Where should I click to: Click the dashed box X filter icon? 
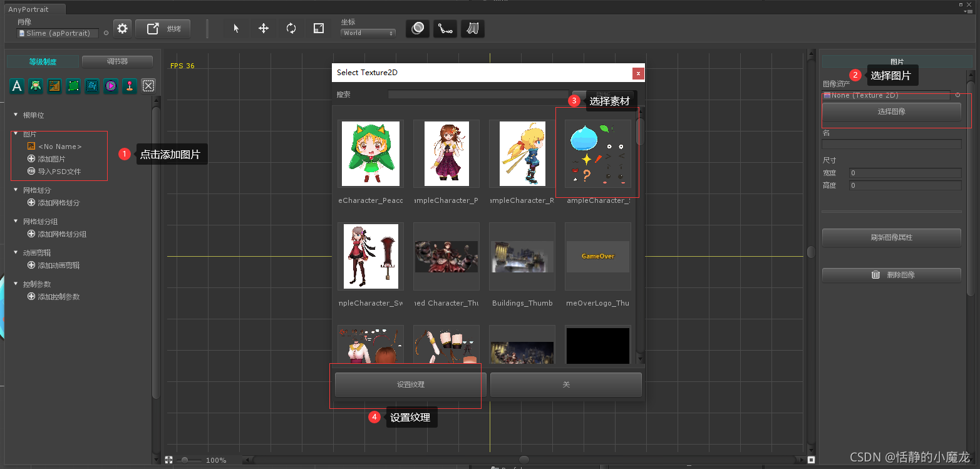(148, 86)
